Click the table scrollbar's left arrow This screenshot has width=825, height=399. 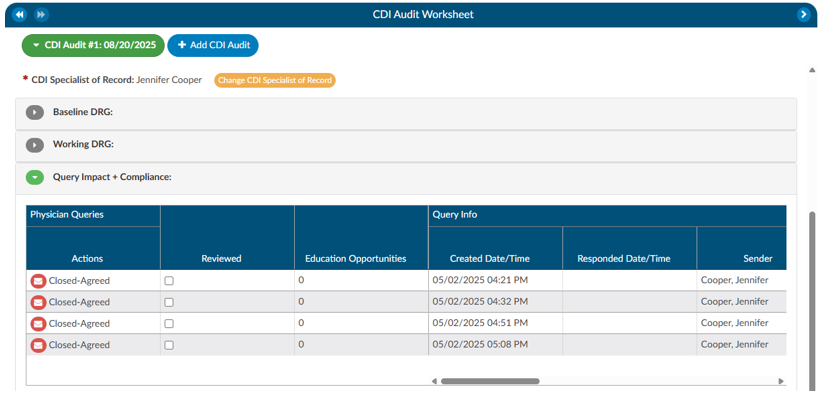point(434,381)
